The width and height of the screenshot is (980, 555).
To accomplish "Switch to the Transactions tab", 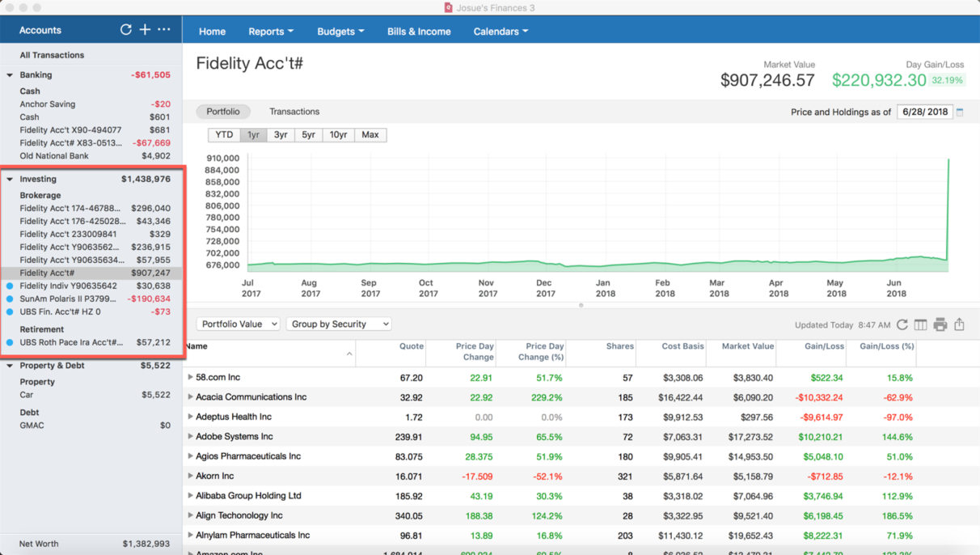I will click(294, 112).
